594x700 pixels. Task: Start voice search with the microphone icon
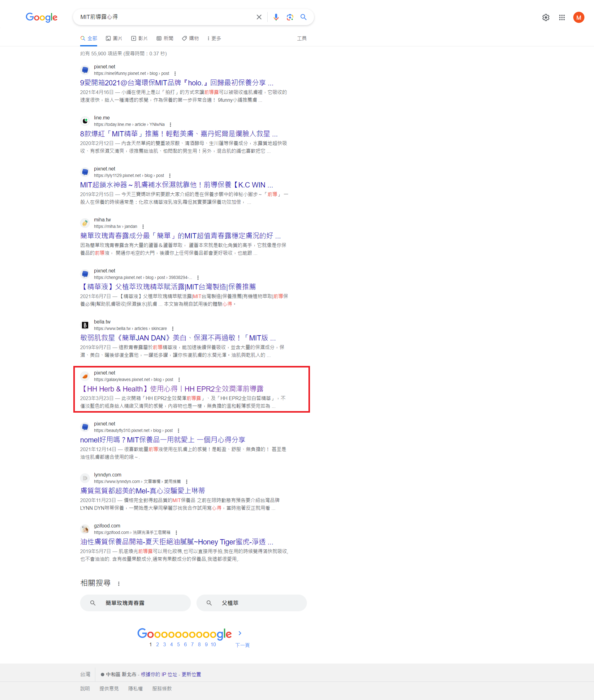(x=276, y=17)
